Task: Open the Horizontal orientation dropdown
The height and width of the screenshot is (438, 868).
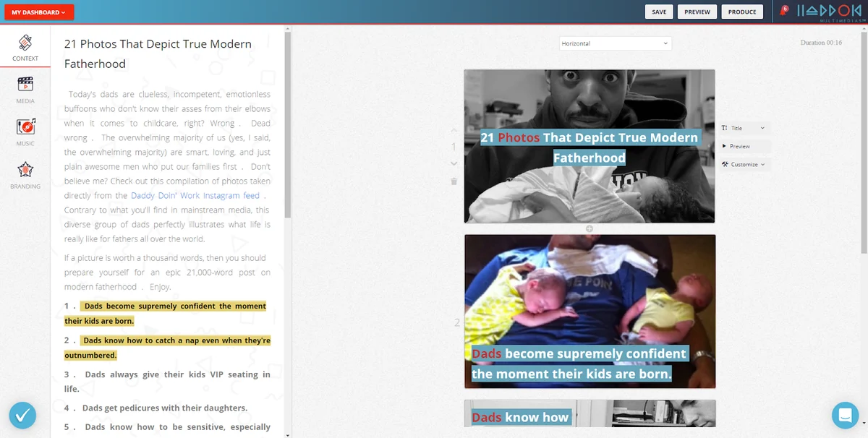Action: pos(616,43)
